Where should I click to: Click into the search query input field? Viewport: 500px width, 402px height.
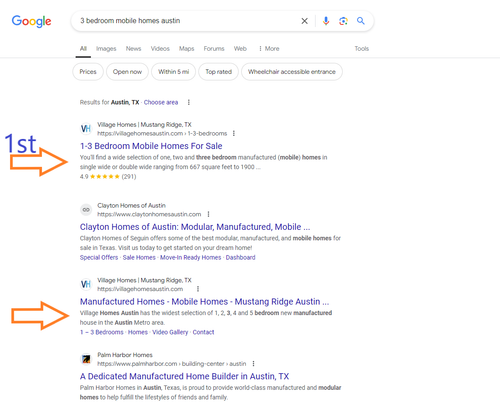pyautogui.click(x=187, y=21)
